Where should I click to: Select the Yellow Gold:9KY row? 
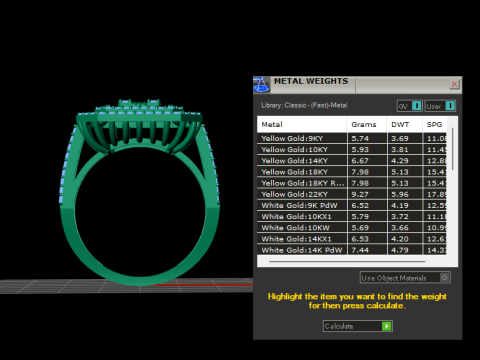point(352,138)
